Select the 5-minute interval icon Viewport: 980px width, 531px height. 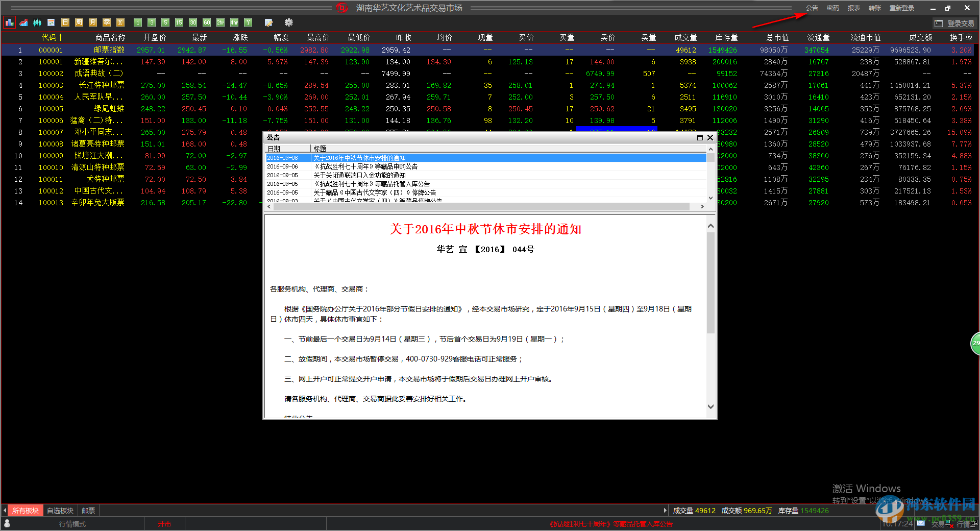click(x=165, y=22)
